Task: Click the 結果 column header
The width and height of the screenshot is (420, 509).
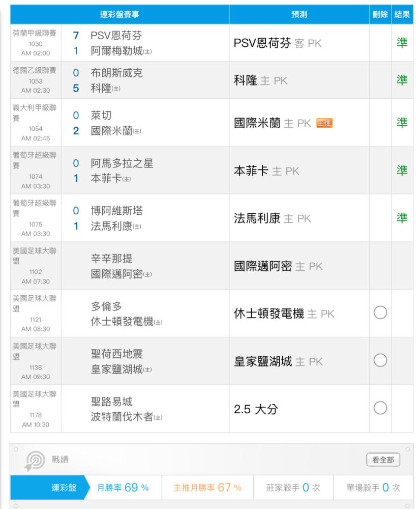Action: click(402, 15)
